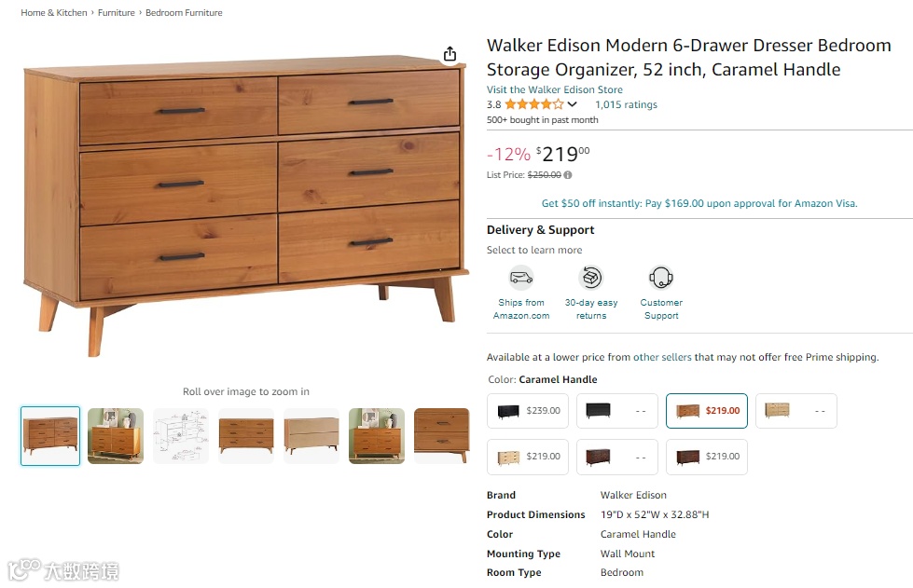This screenshot has width=913, height=588.
Task: Expand the ratings breakdown chevron
Action: click(x=572, y=104)
